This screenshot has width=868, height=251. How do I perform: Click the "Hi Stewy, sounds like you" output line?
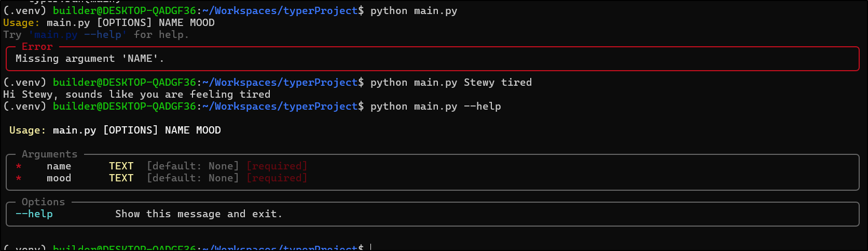tap(136, 95)
